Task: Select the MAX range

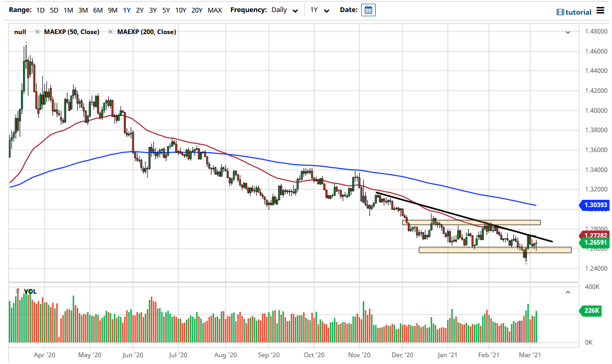Action: coord(214,9)
